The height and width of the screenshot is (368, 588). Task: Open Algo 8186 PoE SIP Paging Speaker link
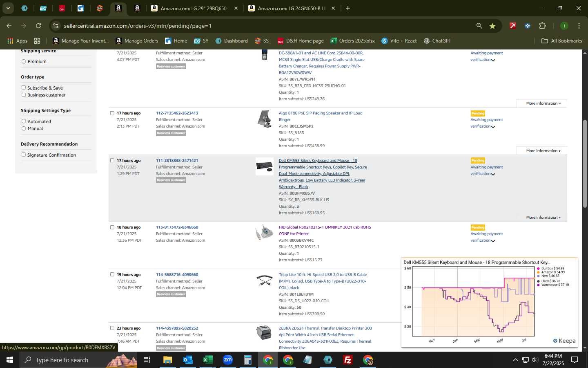click(321, 117)
